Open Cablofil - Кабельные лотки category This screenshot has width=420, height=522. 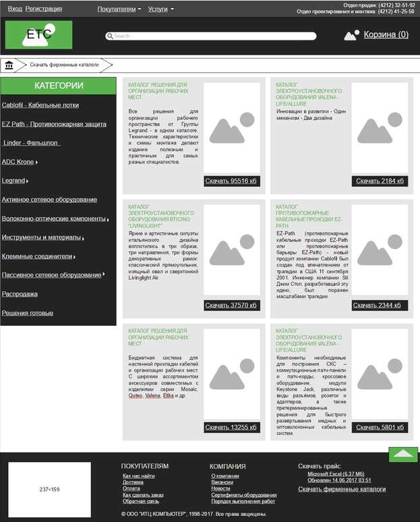tap(40, 105)
